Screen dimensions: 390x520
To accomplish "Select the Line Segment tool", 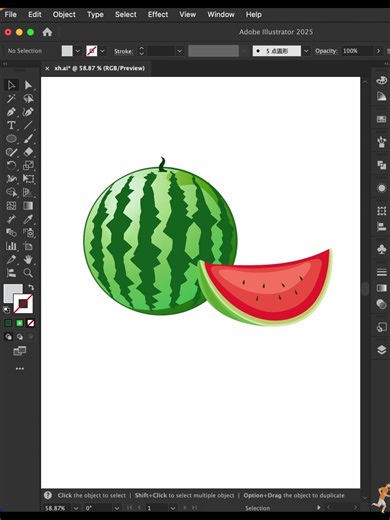I will click(28, 125).
